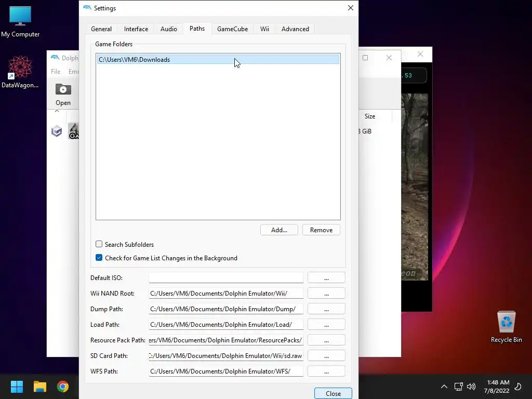Select the DataWagon desktop shortcut
Viewport: 532px width, 399px height.
[x=20, y=72]
